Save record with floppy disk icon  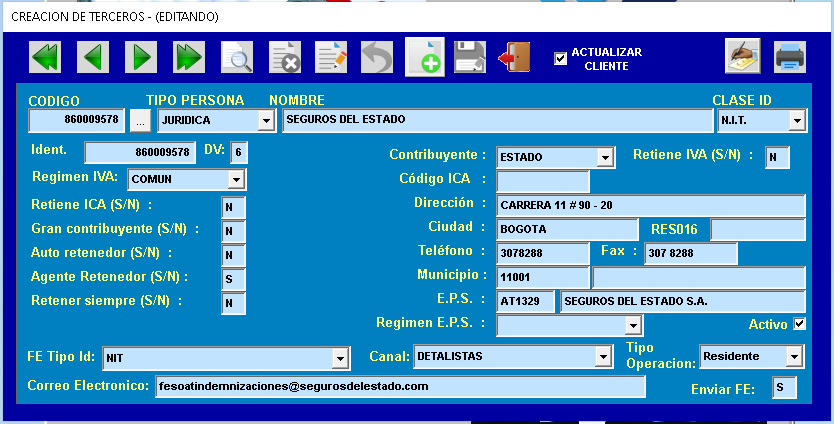(x=470, y=57)
